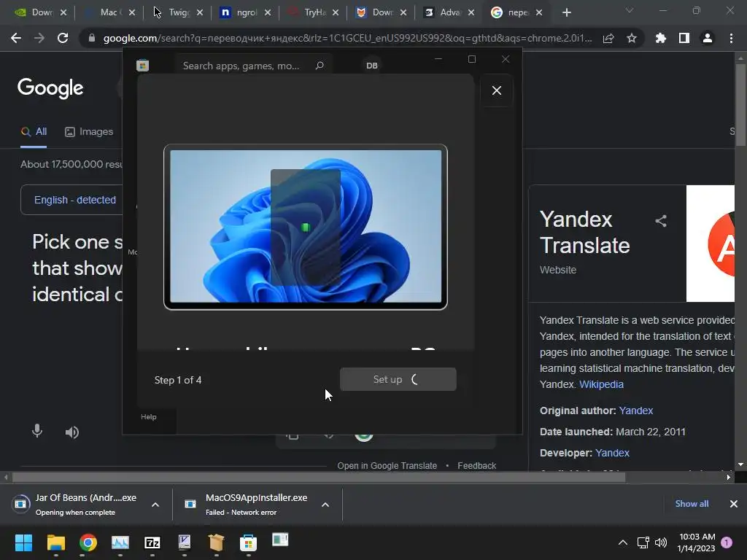Click the Google logo
The height and width of the screenshot is (560, 747).
coord(50,88)
